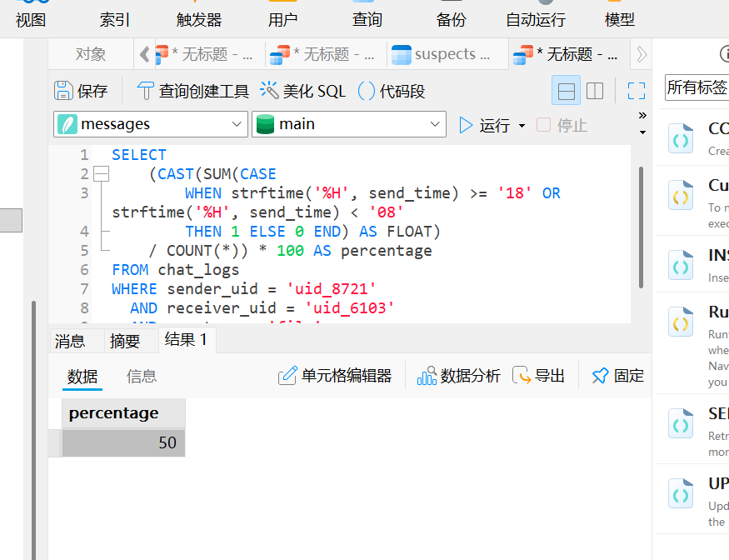Open the 视图 (View) menu item

point(31,19)
